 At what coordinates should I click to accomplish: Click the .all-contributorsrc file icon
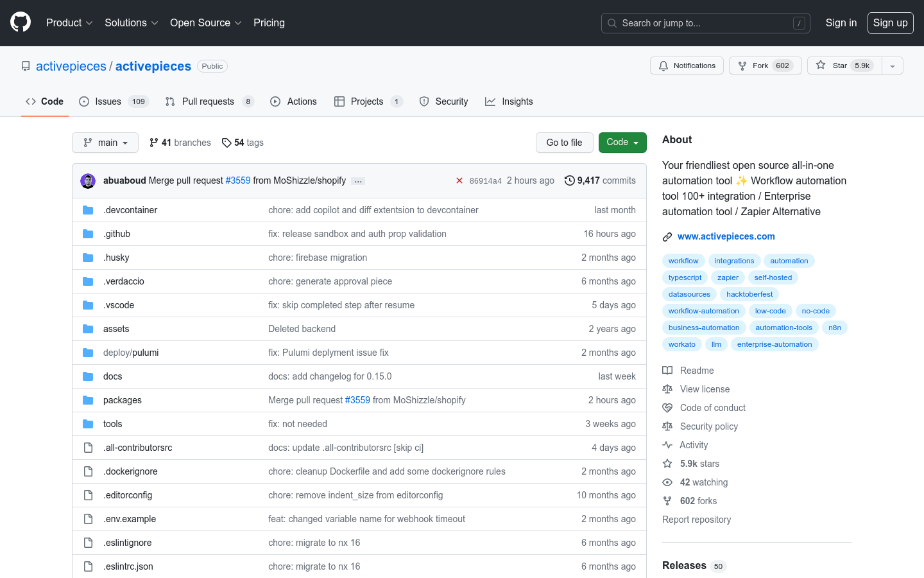88,448
